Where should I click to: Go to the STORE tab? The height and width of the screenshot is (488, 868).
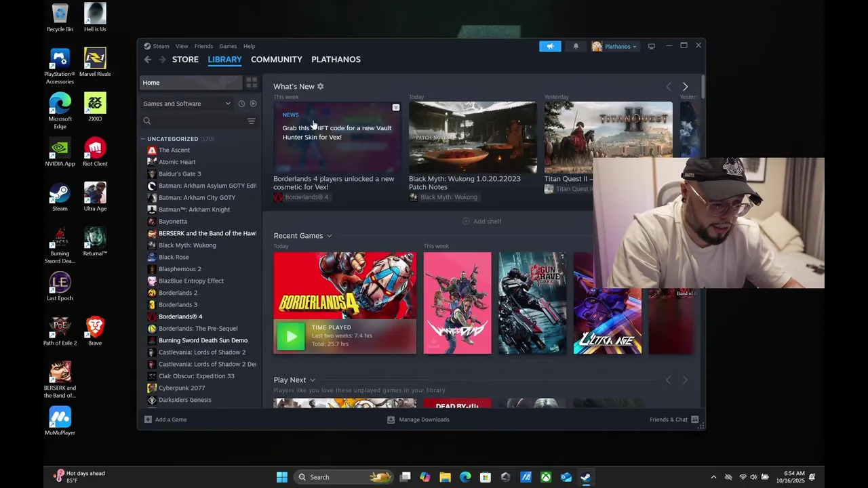click(185, 60)
